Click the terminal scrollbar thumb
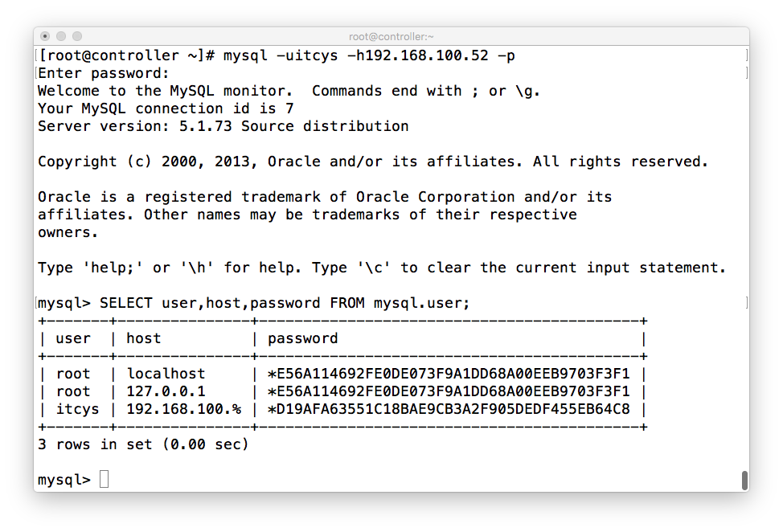 744,480
